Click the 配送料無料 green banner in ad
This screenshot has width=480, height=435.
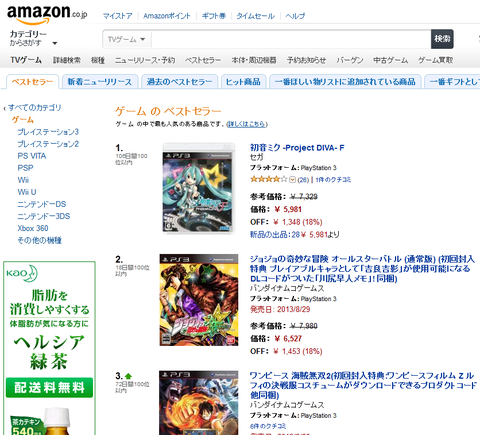tap(49, 388)
